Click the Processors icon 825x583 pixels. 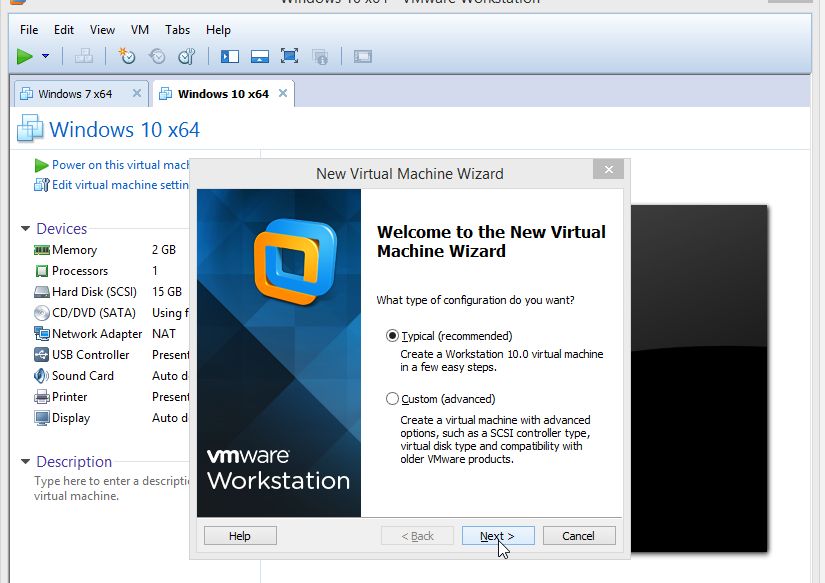click(42, 271)
